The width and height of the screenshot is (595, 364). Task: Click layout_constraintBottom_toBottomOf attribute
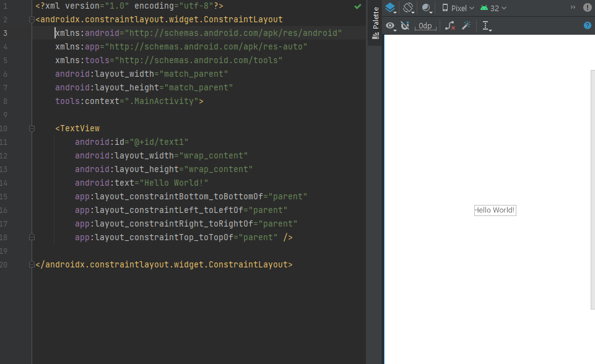tap(191, 197)
